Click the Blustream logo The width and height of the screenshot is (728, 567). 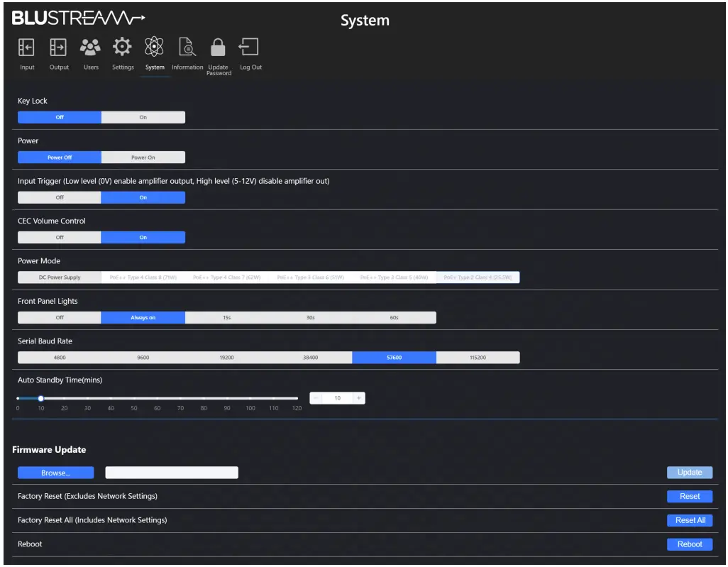pos(79,18)
